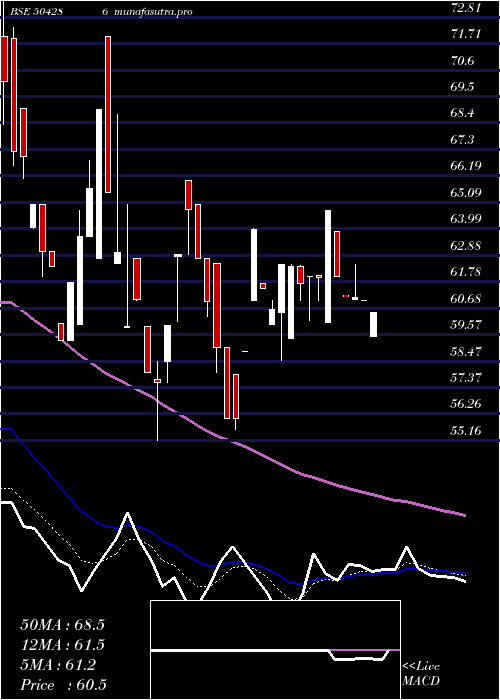Select the 65.09 price axis label
Screen dimensions: 500x700
[x=466, y=193]
